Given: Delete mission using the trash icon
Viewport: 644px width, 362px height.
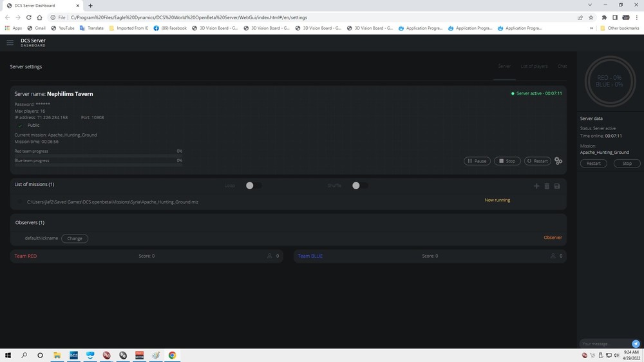Looking at the screenshot, I should (547, 186).
